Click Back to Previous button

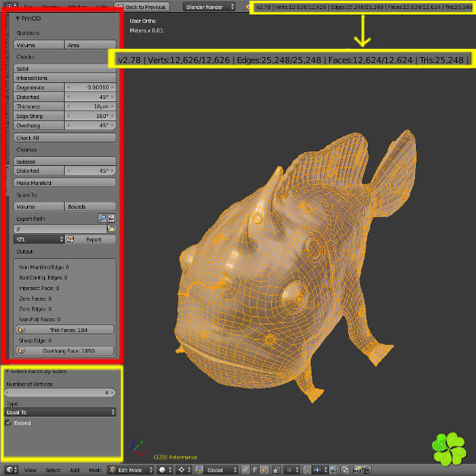click(x=141, y=7)
